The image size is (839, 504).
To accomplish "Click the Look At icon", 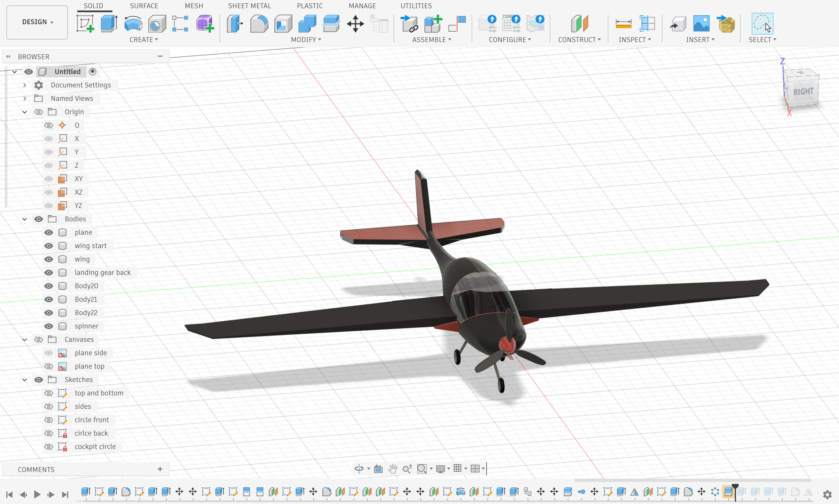I will click(378, 468).
